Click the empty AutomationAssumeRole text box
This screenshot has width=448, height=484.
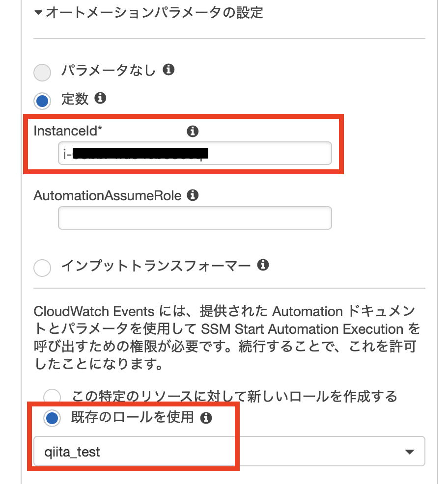(x=195, y=217)
